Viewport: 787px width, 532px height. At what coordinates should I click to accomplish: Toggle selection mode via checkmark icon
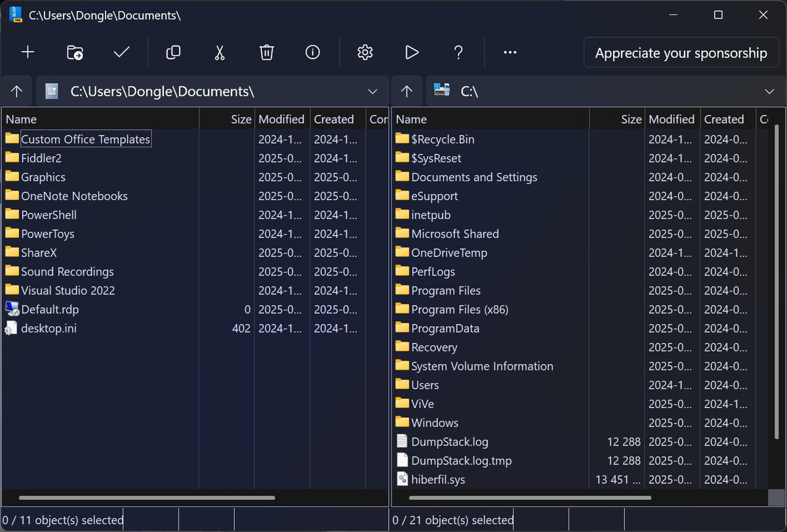(x=121, y=52)
